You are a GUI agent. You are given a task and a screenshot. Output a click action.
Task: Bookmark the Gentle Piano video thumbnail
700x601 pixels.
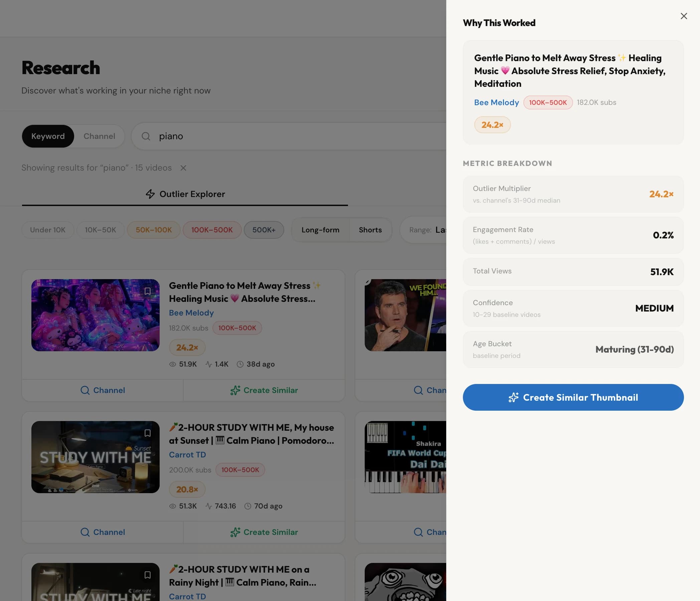tap(147, 291)
